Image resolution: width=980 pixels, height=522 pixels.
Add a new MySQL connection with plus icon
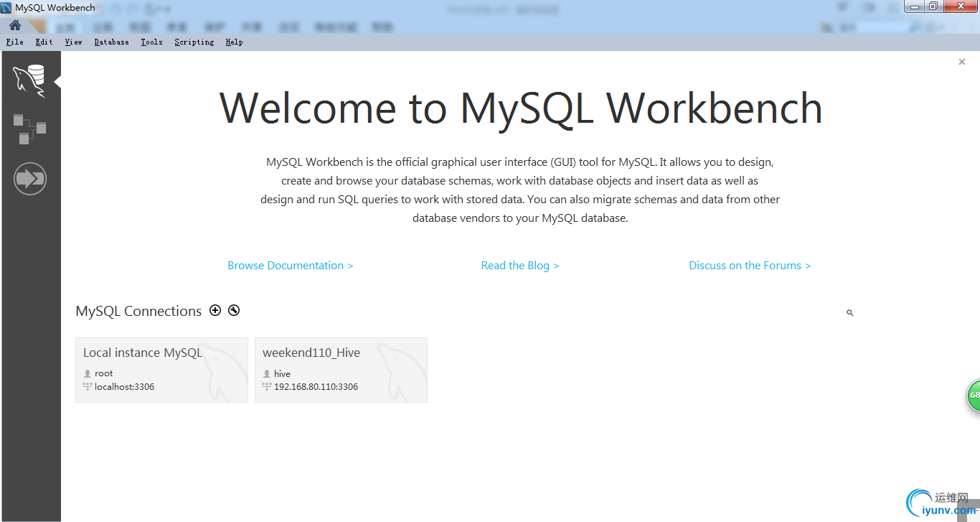[215, 310]
